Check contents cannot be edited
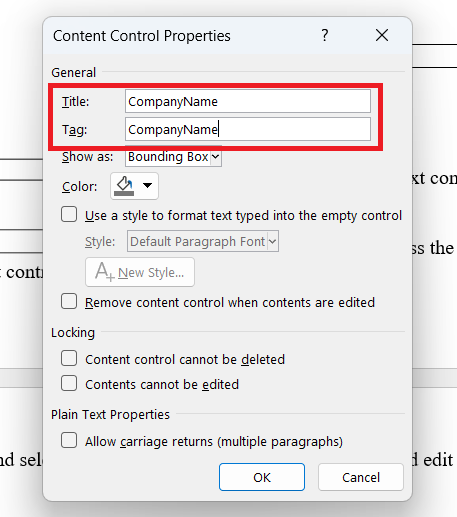The image size is (457, 517). (69, 383)
